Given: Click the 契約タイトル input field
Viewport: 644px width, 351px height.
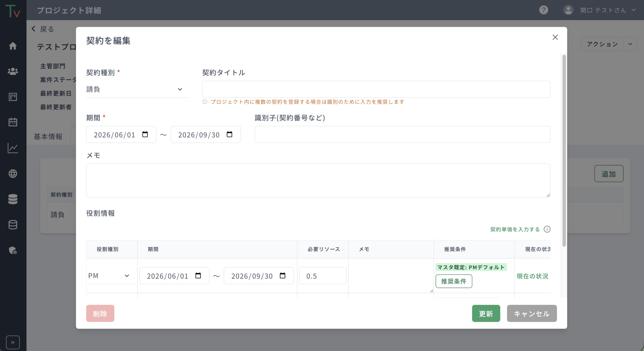Looking at the screenshot, I should [x=376, y=89].
